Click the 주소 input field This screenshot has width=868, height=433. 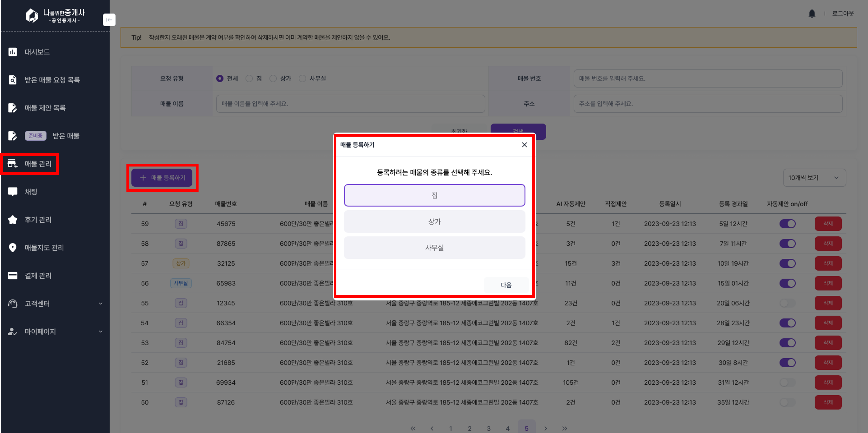708,104
